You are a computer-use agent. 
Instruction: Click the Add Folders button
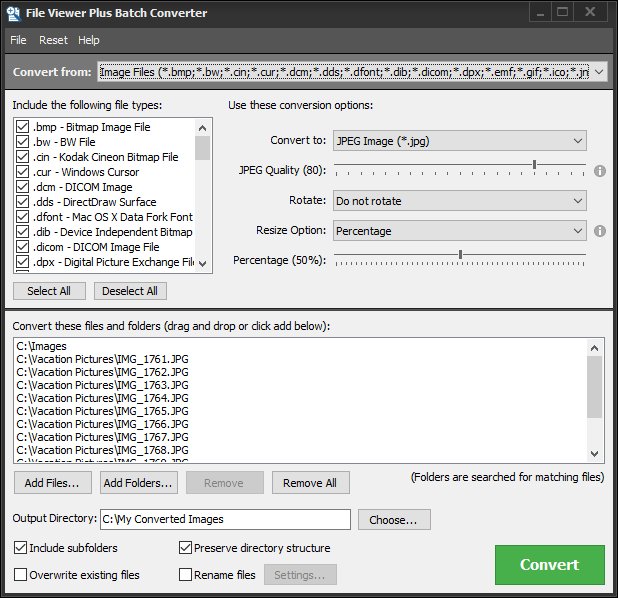[138, 483]
